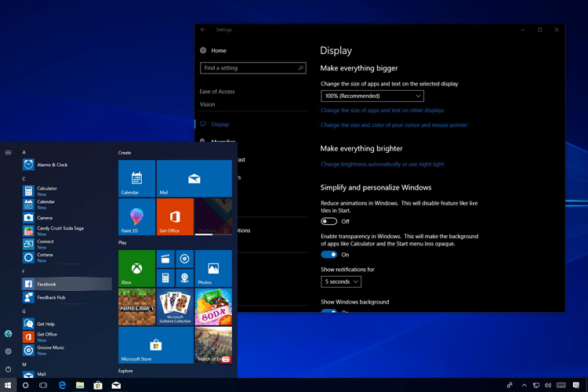Open the Photos tile
The image size is (588, 392).
213,268
